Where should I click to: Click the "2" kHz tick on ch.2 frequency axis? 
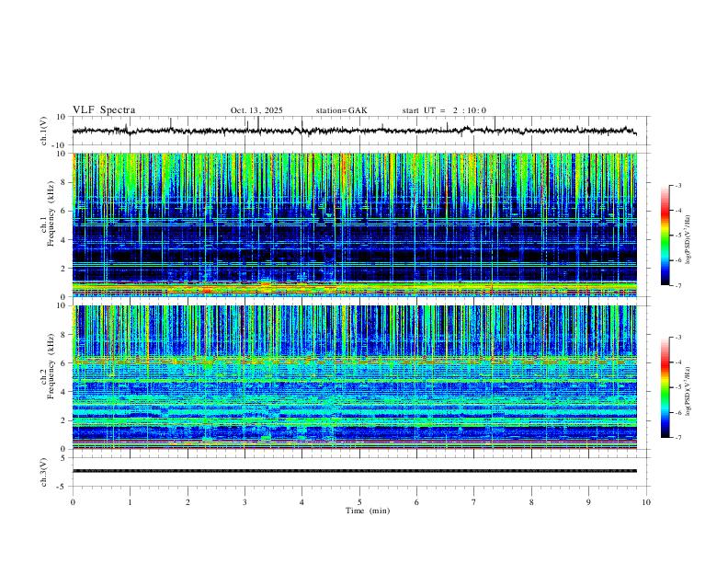[x=64, y=420]
